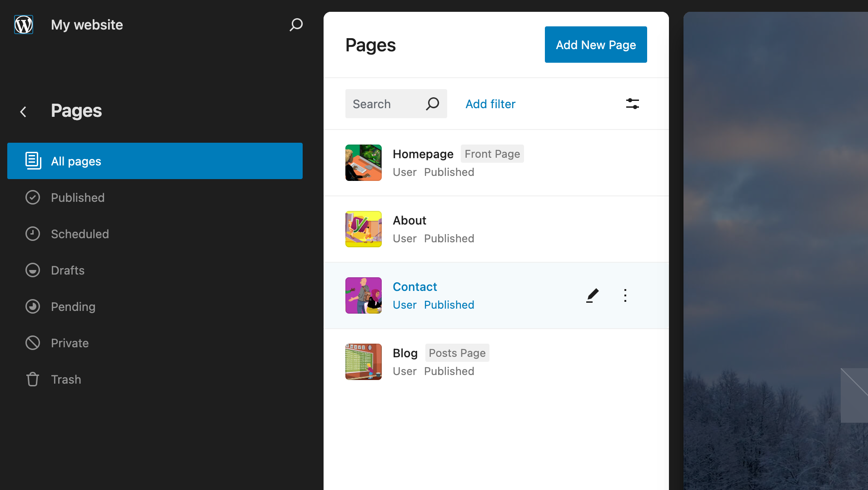Click the Add New Page button
Screen dimensions: 868x490
coord(596,45)
